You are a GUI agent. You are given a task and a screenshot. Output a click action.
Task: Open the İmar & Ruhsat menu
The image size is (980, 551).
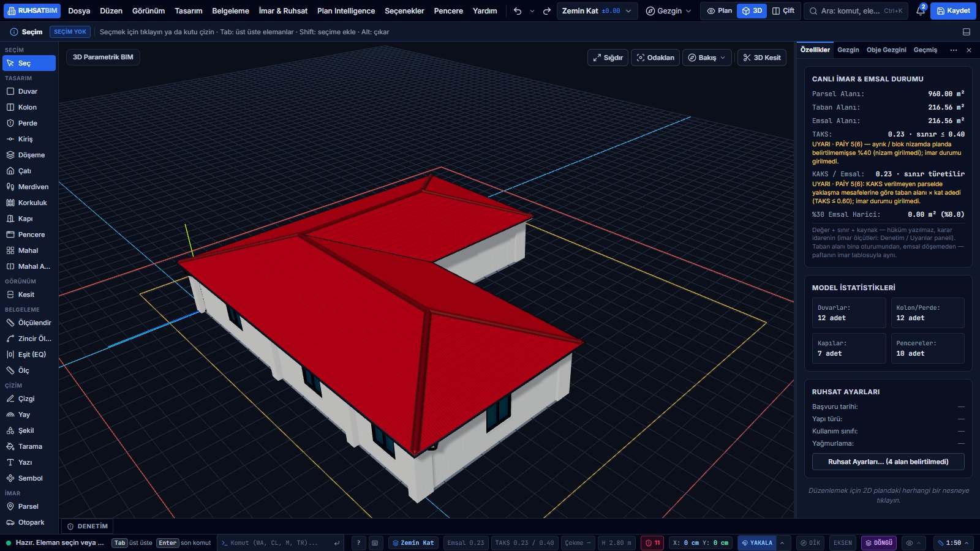[x=283, y=11]
